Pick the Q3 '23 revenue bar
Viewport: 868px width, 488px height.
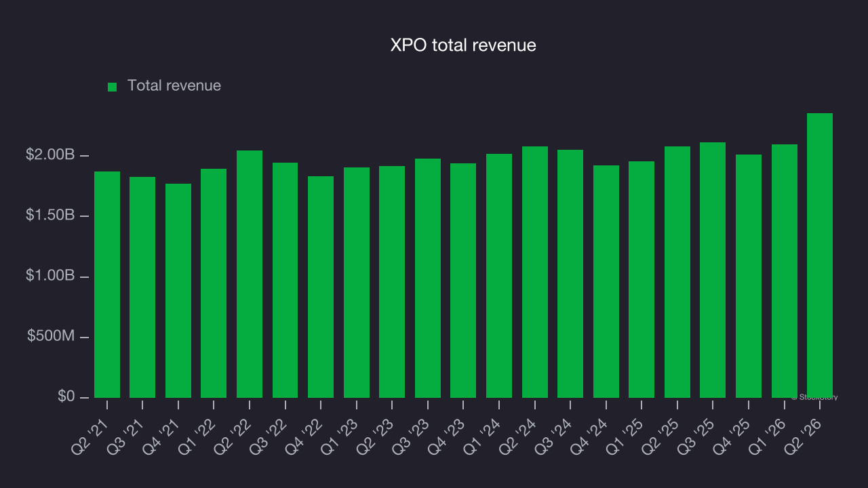428,278
